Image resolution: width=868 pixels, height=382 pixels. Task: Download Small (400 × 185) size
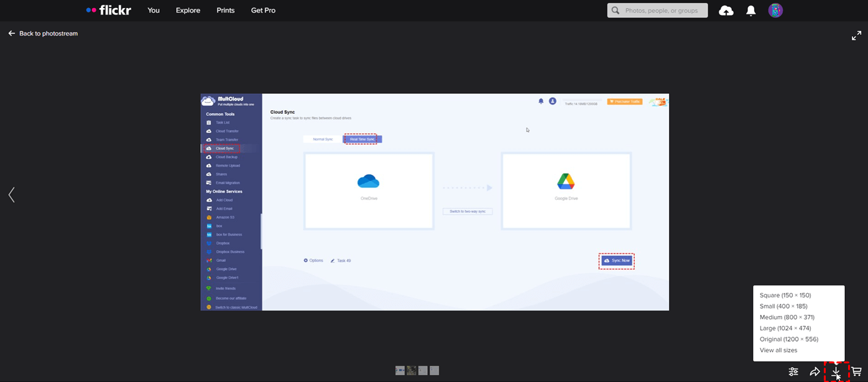click(x=783, y=306)
